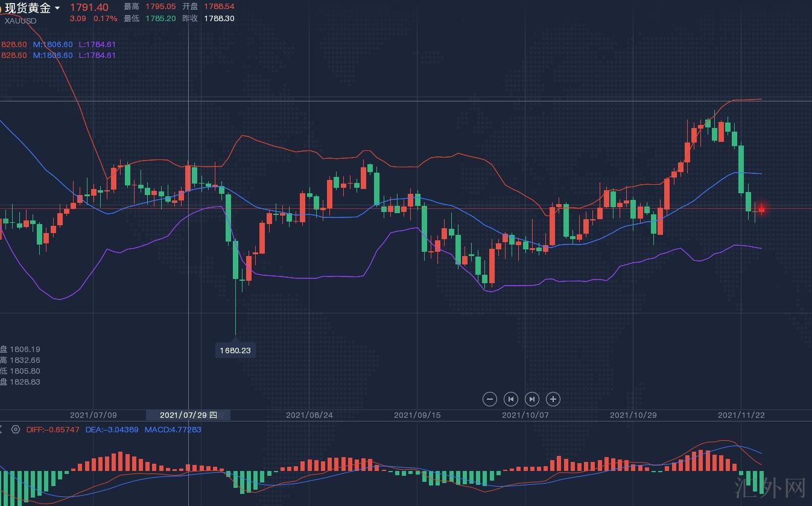
Task: Click the blue DEA value in MACD legend
Action: pos(112,429)
